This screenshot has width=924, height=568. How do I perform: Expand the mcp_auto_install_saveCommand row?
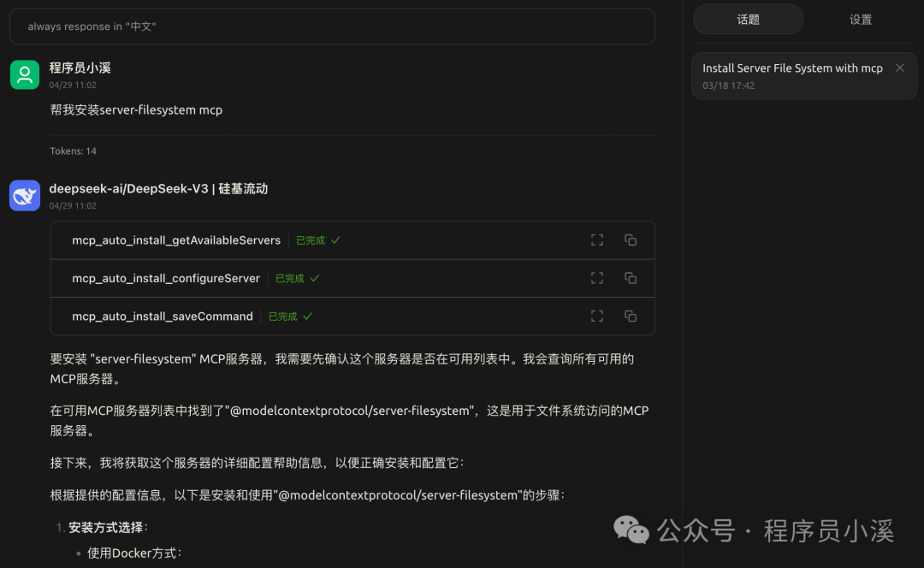(x=352, y=317)
